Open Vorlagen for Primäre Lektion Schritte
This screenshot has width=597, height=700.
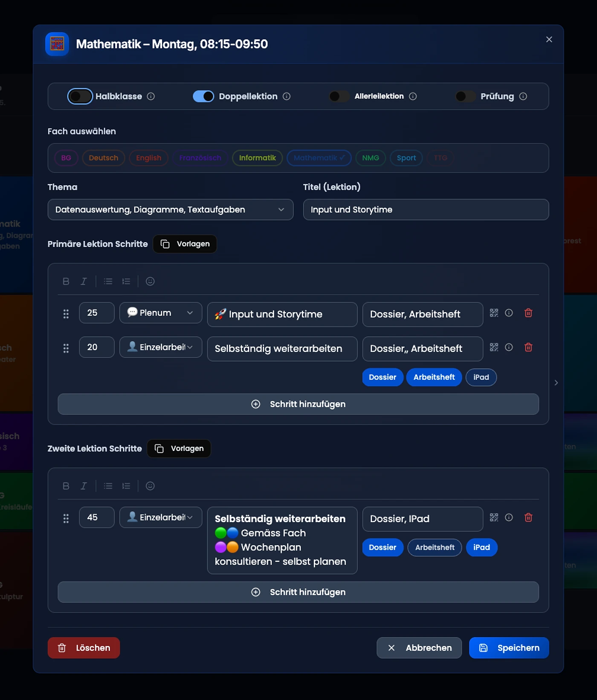tap(185, 244)
